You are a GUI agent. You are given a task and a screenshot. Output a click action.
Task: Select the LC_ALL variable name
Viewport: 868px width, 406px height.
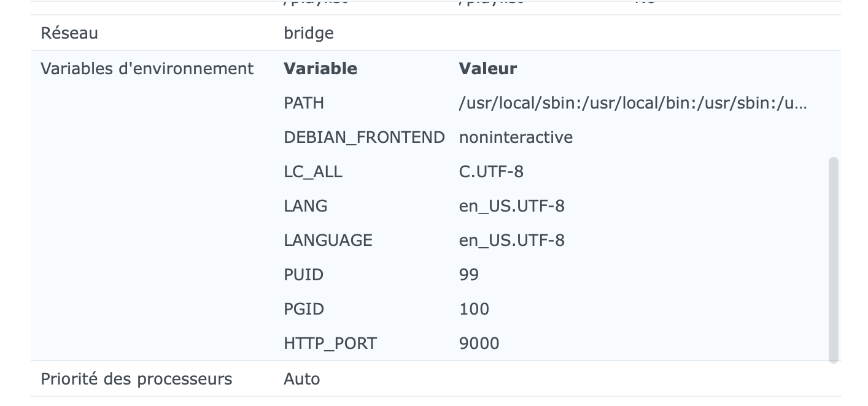[x=313, y=172]
